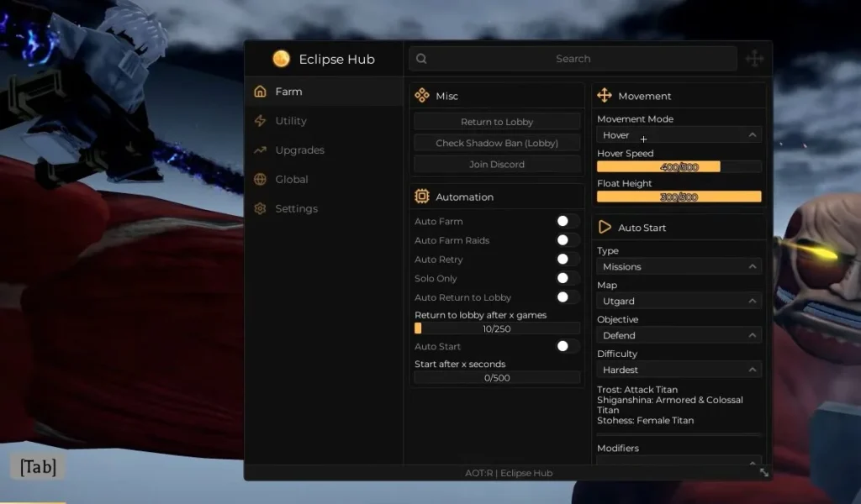Click the Settings gear icon
This screenshot has width=861, height=504.
pos(261,208)
